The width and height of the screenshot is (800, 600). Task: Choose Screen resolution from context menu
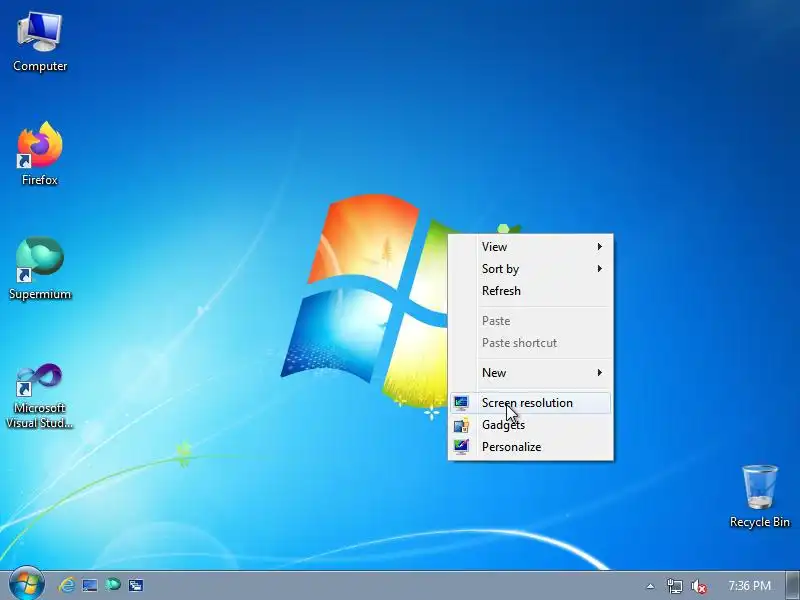click(x=531, y=403)
